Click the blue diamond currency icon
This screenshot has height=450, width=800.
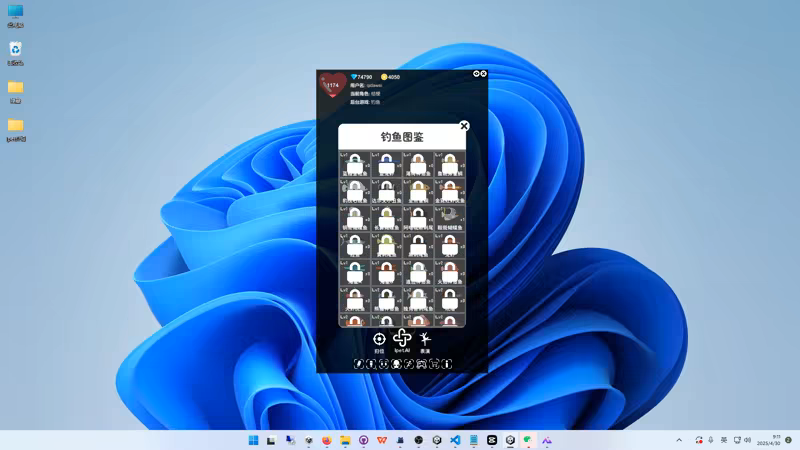point(353,77)
